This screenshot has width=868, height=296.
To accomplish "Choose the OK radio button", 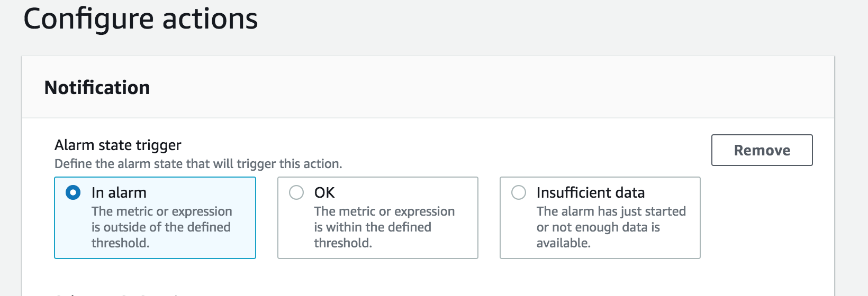I will (296, 192).
